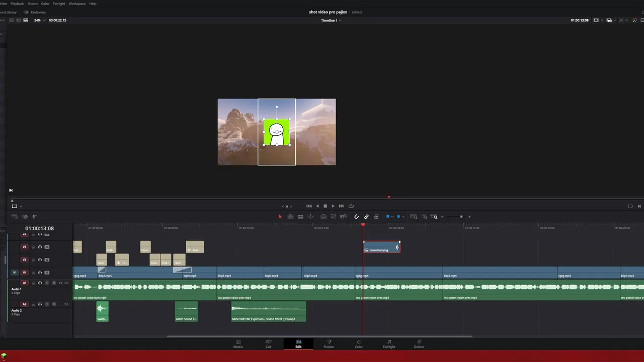Screen dimensions: 644x362
Task: Show the Keyframes panel
Action: tap(35, 12)
